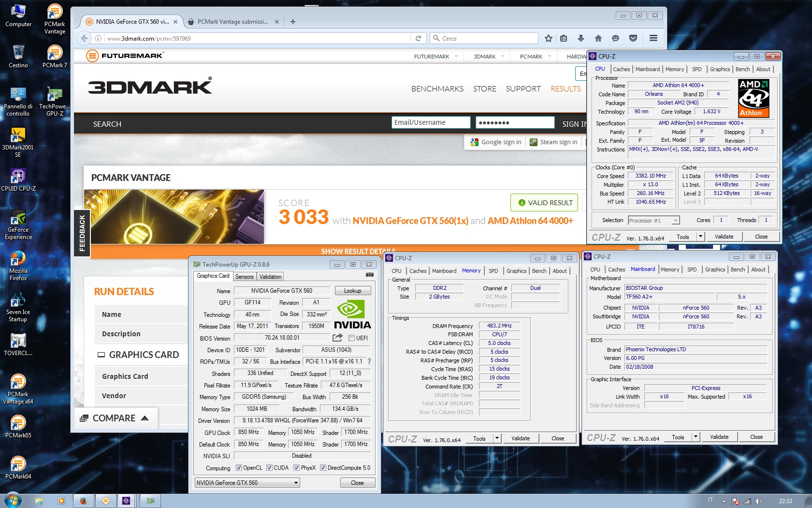
Task: Open the Cestino recycle bin icon
Action: [x=18, y=57]
